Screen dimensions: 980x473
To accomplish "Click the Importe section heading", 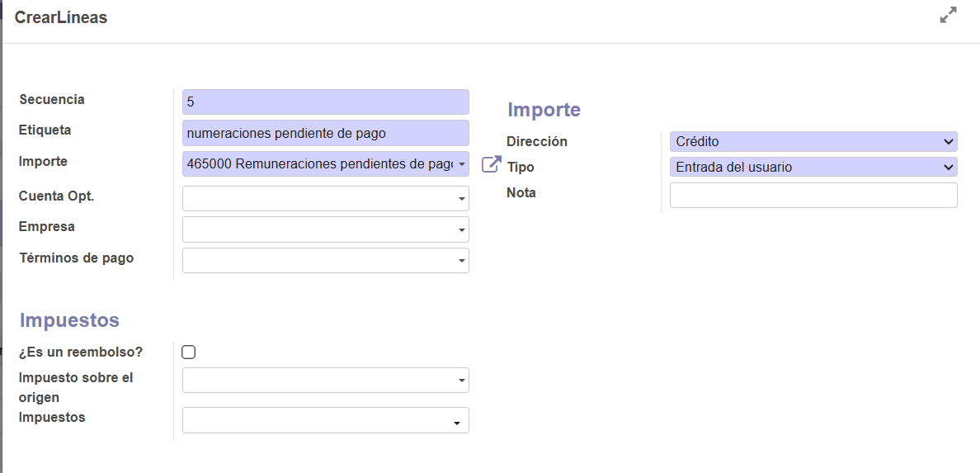I will 544,110.
